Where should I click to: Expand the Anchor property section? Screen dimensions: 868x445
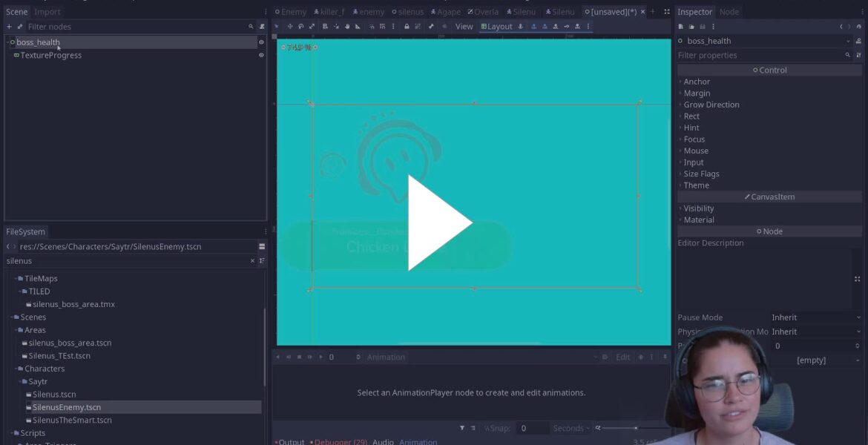(x=697, y=82)
